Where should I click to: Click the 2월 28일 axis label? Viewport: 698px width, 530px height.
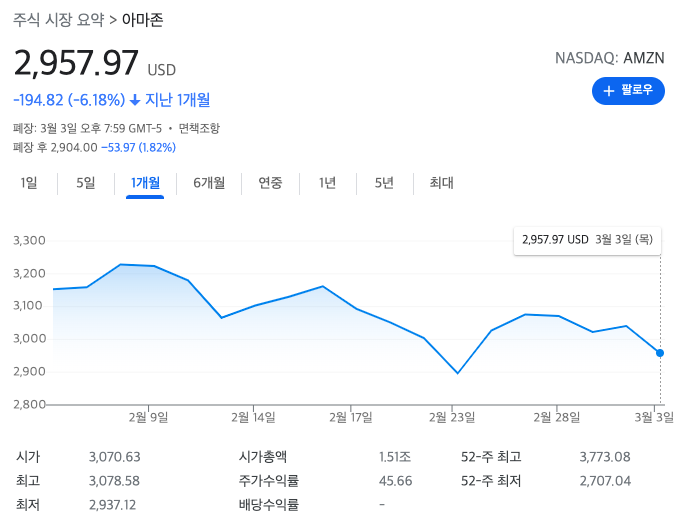coord(557,417)
